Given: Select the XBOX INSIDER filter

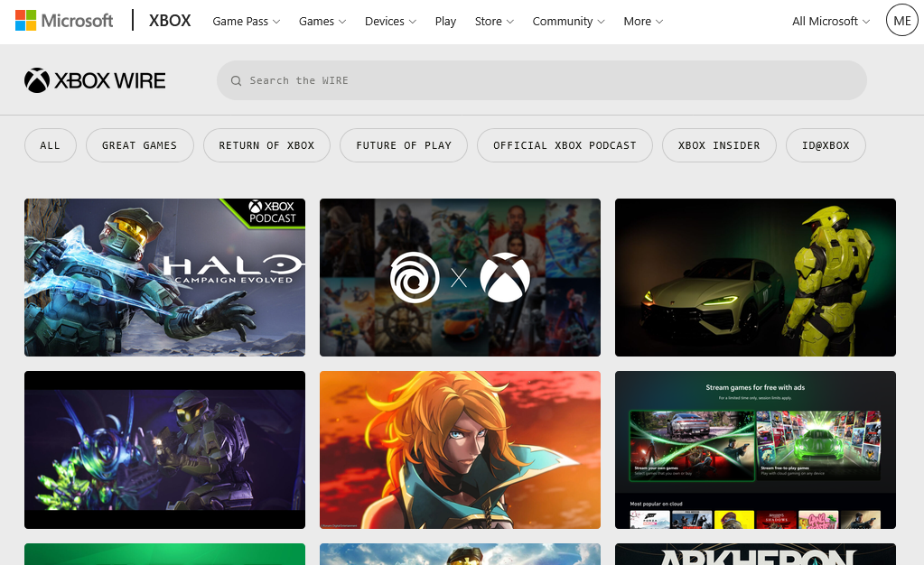Looking at the screenshot, I should point(719,145).
